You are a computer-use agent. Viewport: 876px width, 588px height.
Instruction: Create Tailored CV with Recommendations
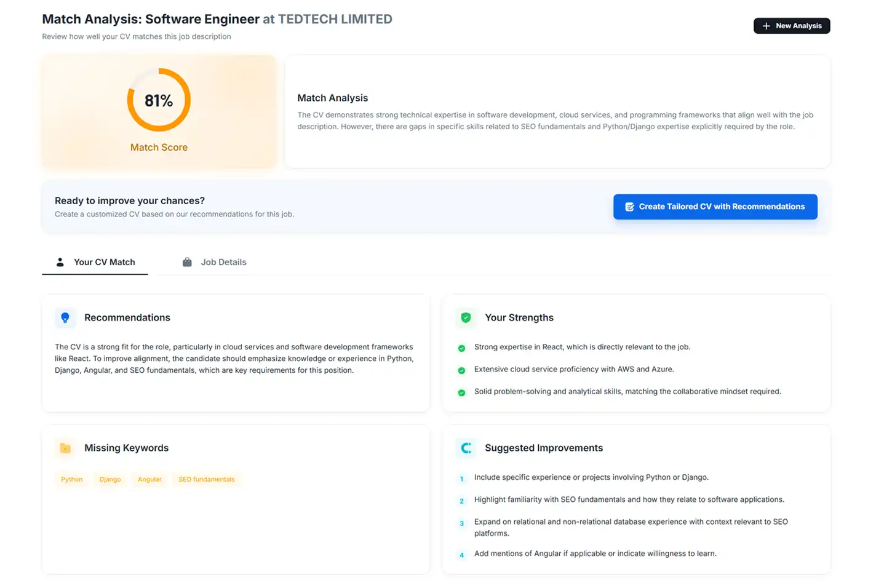point(715,207)
